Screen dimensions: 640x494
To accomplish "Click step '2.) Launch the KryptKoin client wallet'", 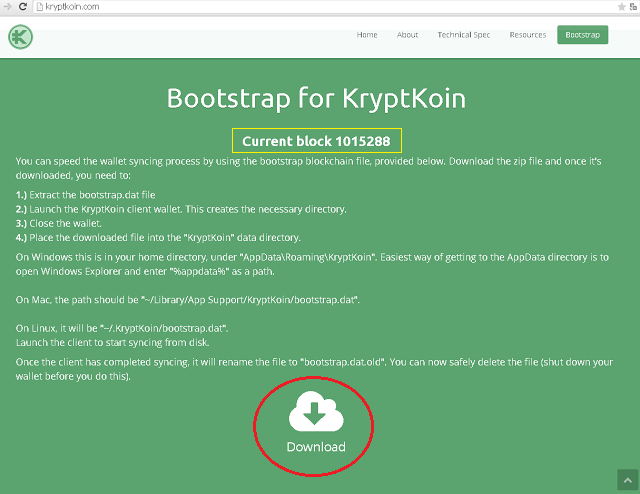I will [x=181, y=209].
